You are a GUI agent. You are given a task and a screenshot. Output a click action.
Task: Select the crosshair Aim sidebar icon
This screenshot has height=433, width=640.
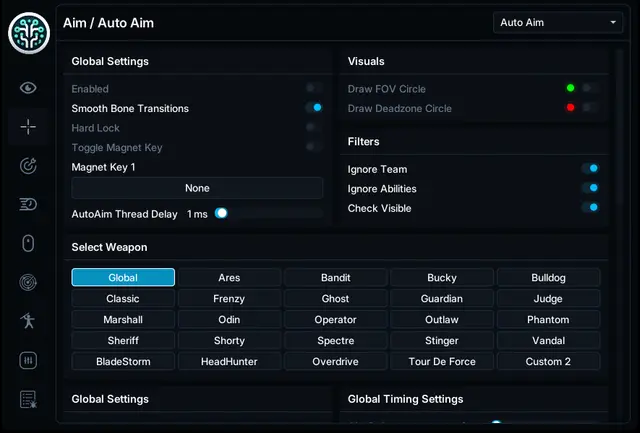click(x=28, y=127)
